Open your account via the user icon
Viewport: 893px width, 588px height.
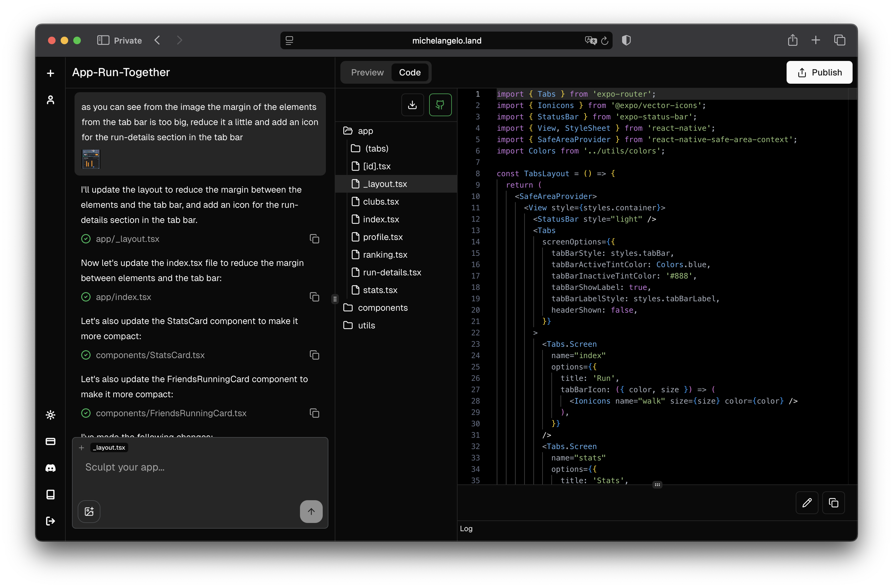[x=50, y=99]
